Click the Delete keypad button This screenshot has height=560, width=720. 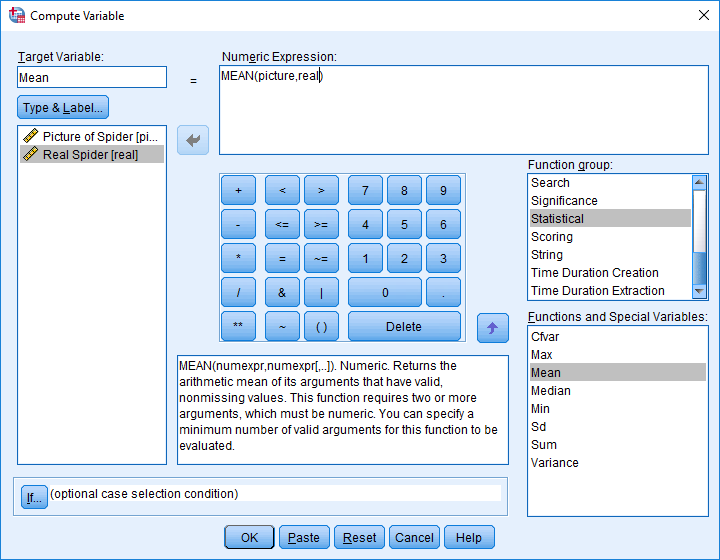pos(404,326)
